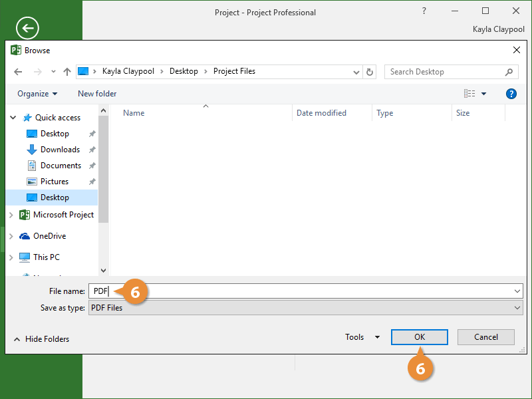This screenshot has width=532, height=399.
Task: Click the OK button
Action: tap(419, 337)
